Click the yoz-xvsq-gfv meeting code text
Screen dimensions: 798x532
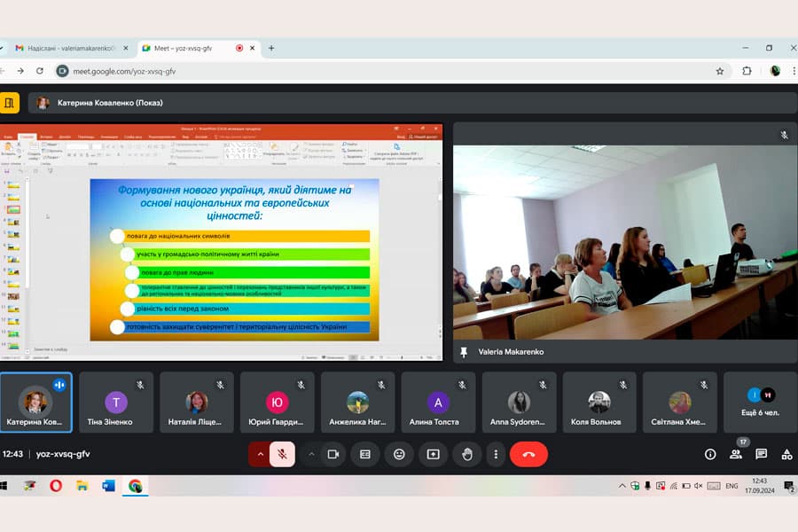tap(63, 454)
